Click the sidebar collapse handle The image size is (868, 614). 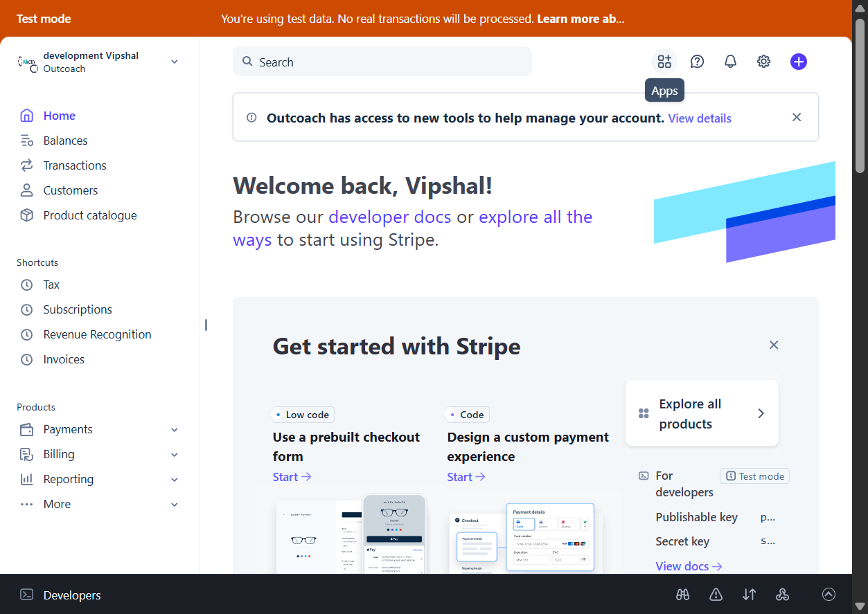click(206, 325)
